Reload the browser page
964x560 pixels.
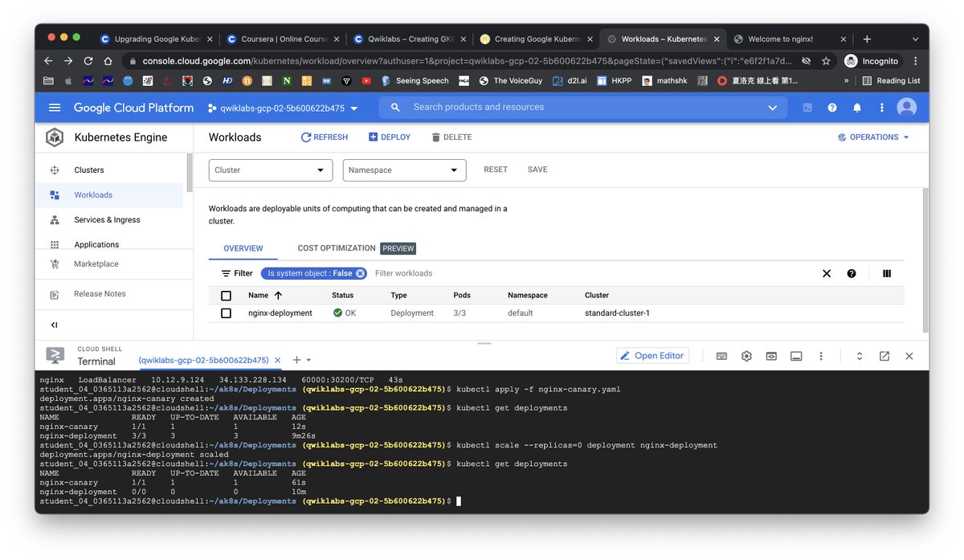(x=88, y=61)
